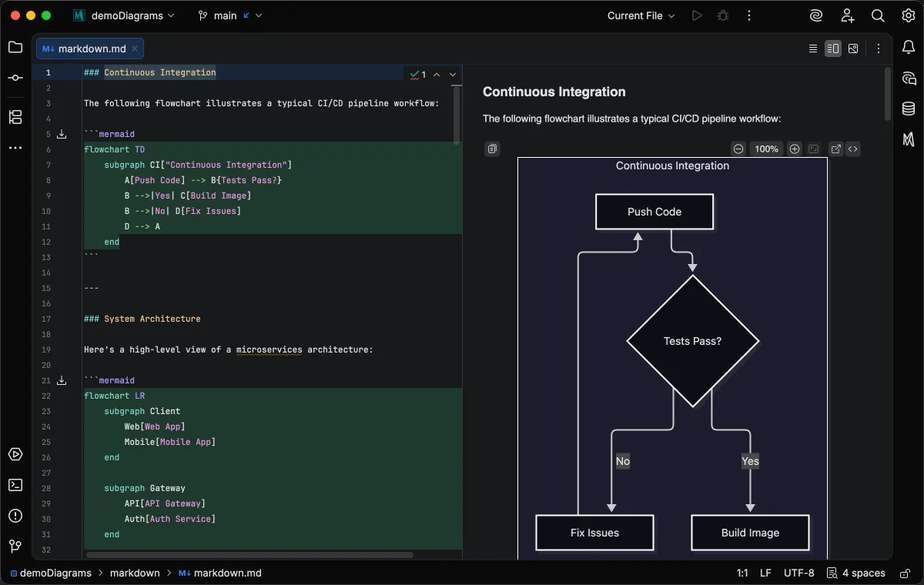Click markdown.md breadcrumb in status bar
Screen dimensions: 924x585
click(x=220, y=573)
